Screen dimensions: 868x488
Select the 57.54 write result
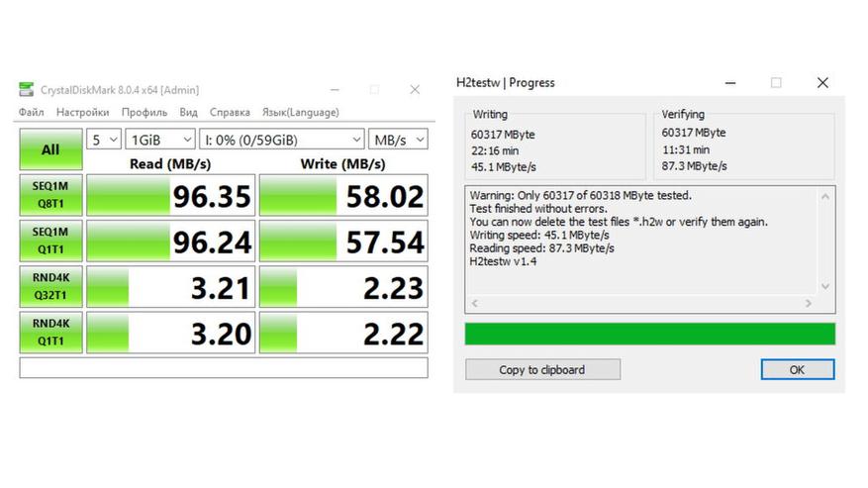[343, 241]
